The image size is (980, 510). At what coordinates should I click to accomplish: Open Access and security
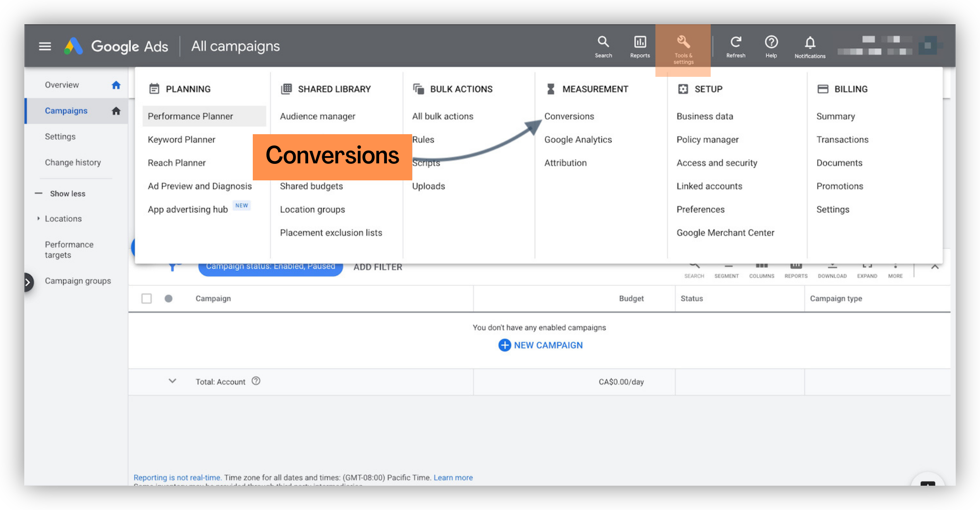pos(717,163)
